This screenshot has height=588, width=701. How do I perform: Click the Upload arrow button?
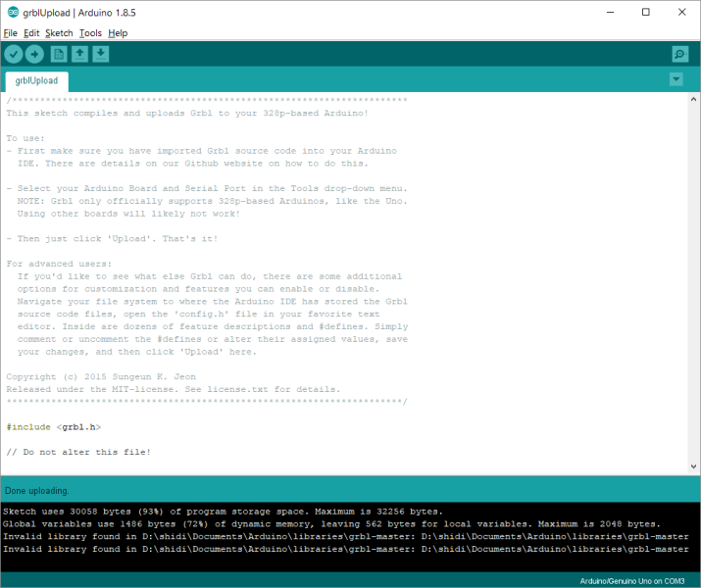pyautogui.click(x=34, y=55)
